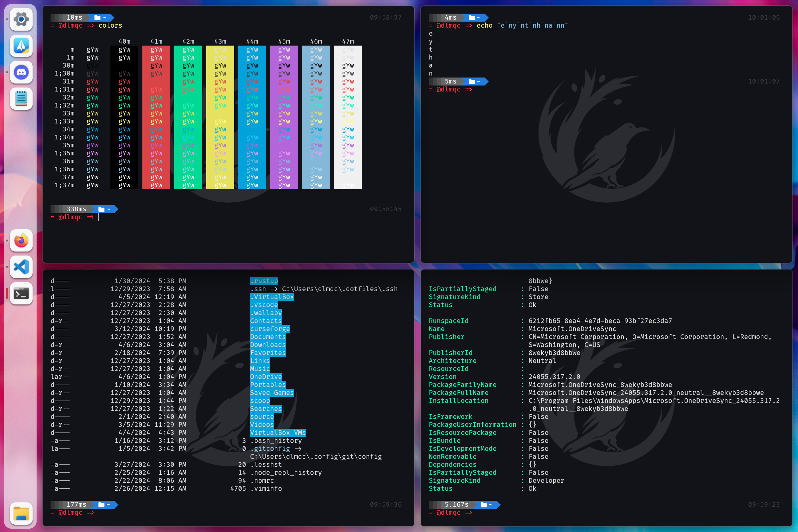This screenshot has width=798, height=532.
Task: Click the 09:59:23 timestamp
Action: pyautogui.click(x=764, y=504)
